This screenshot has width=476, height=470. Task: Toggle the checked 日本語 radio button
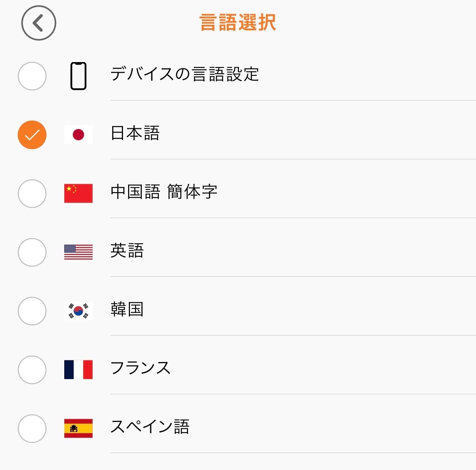(x=32, y=134)
